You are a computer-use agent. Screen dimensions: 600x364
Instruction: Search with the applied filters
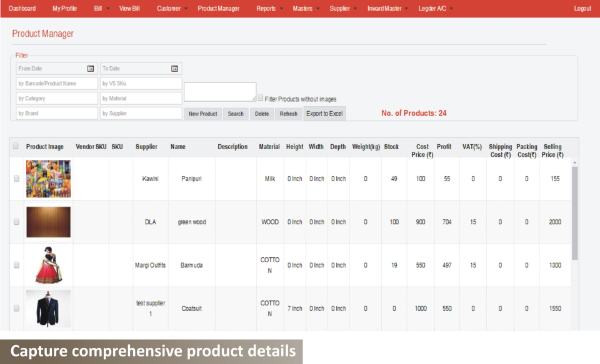click(x=236, y=114)
